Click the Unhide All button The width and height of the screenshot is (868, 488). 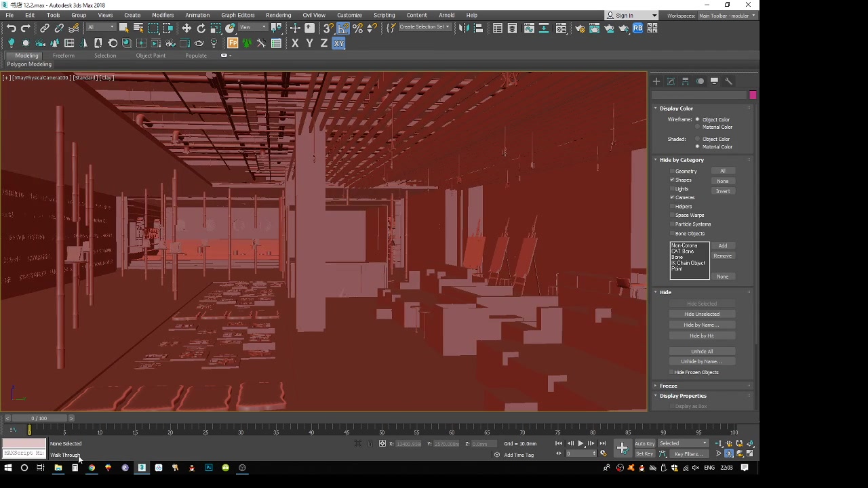[x=702, y=351]
